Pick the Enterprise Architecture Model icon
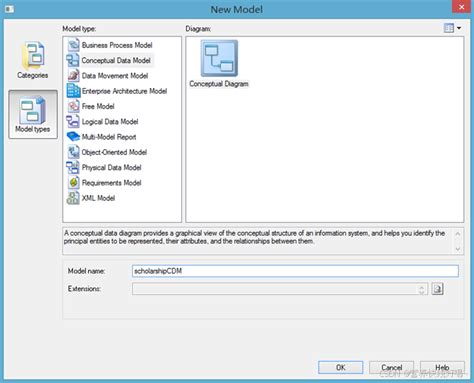This screenshot has width=474, height=383. (73, 91)
